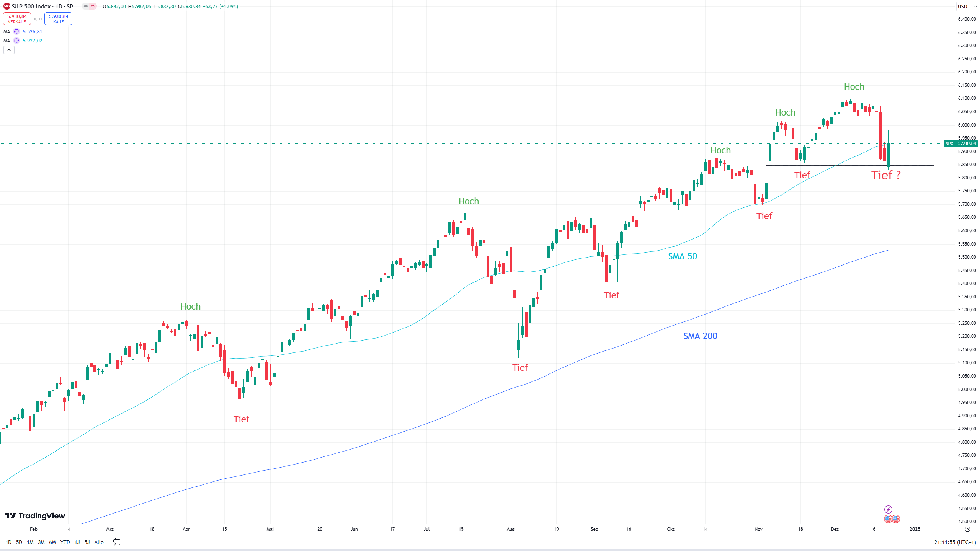Select 'Tief' label below April low
This screenshot has width=980, height=551.
pos(241,419)
